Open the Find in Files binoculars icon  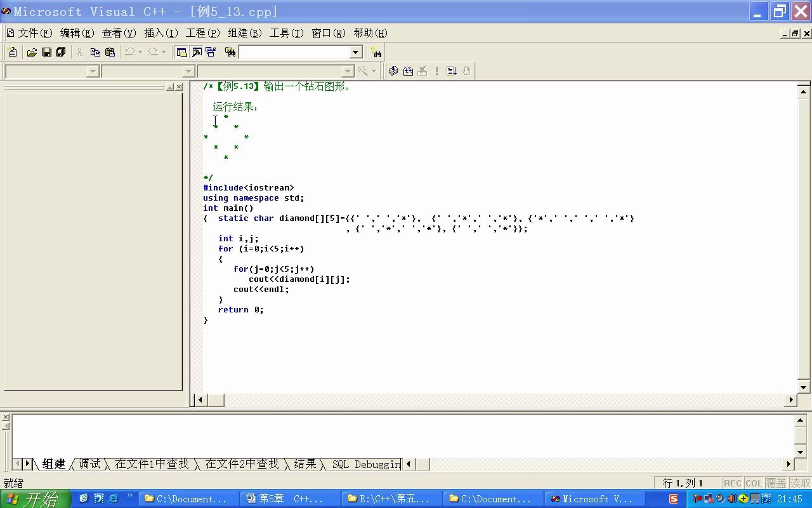[x=230, y=51]
